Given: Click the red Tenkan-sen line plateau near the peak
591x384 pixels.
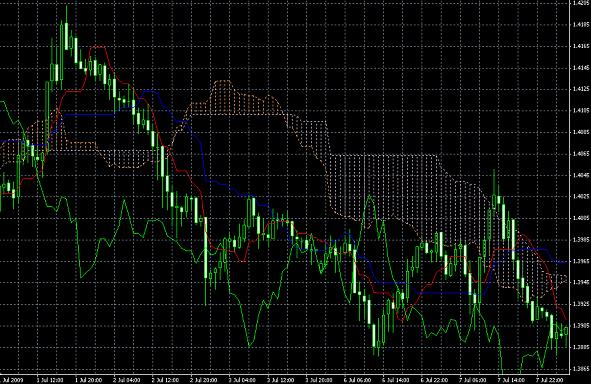Looking at the screenshot, I should coord(98,47).
